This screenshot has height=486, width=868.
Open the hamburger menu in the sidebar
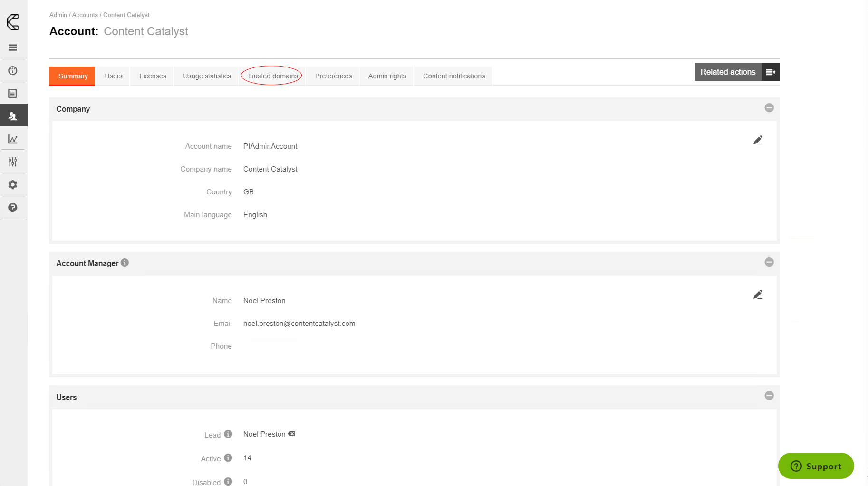(13, 48)
